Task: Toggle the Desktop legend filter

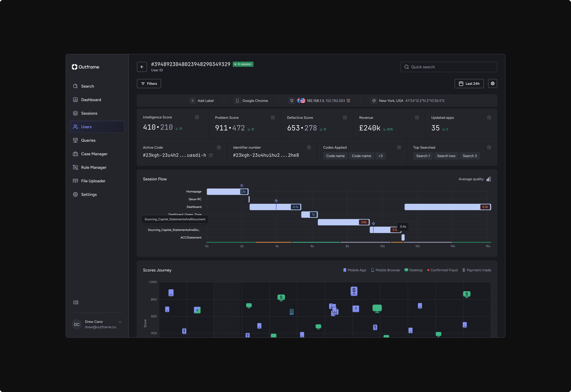Action: click(413, 270)
